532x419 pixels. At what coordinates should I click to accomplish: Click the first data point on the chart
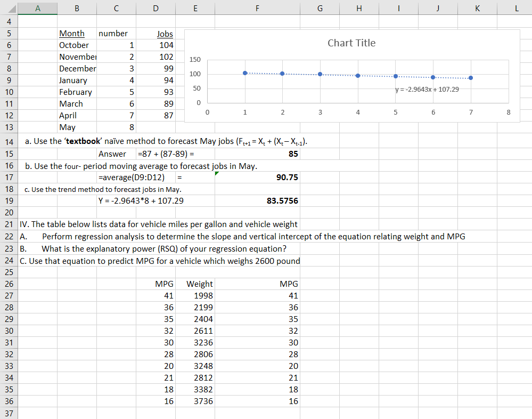tap(245, 73)
